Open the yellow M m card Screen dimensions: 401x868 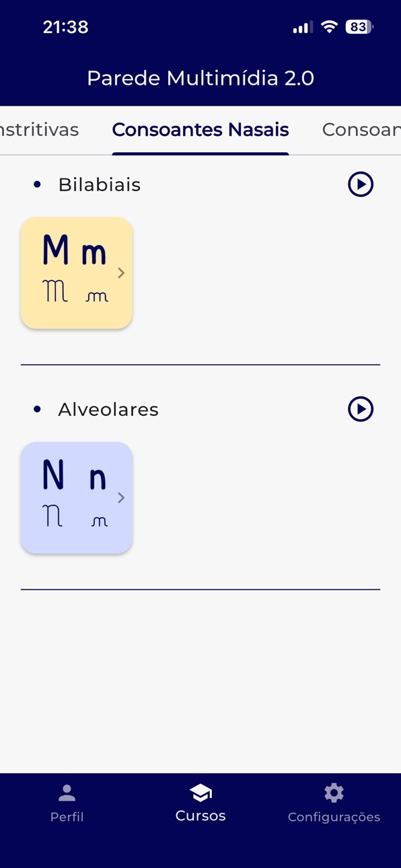click(x=77, y=273)
